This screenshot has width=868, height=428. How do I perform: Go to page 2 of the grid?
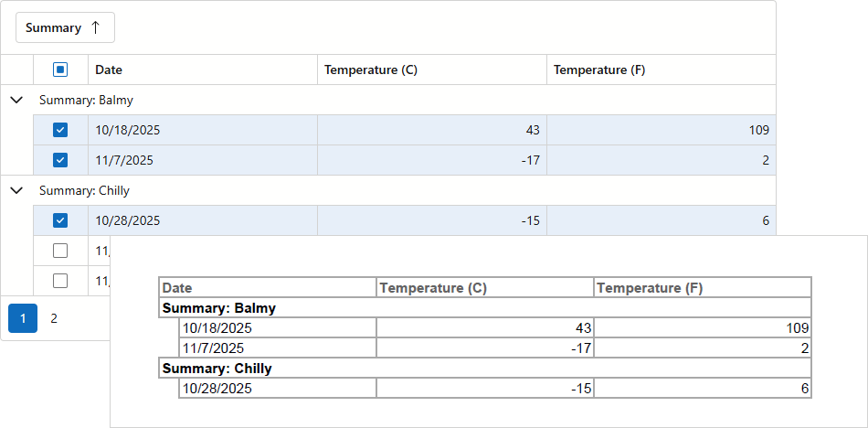click(x=54, y=318)
